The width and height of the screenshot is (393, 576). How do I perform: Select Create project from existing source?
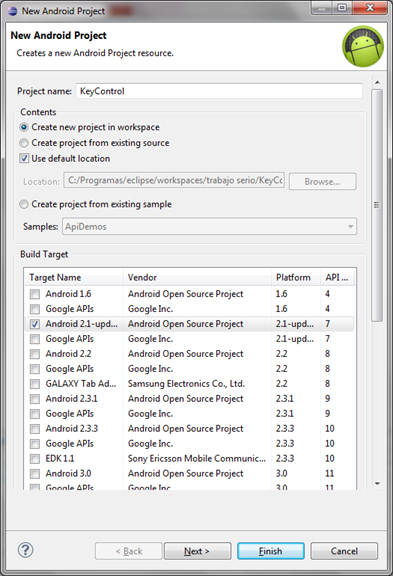pos(24,143)
